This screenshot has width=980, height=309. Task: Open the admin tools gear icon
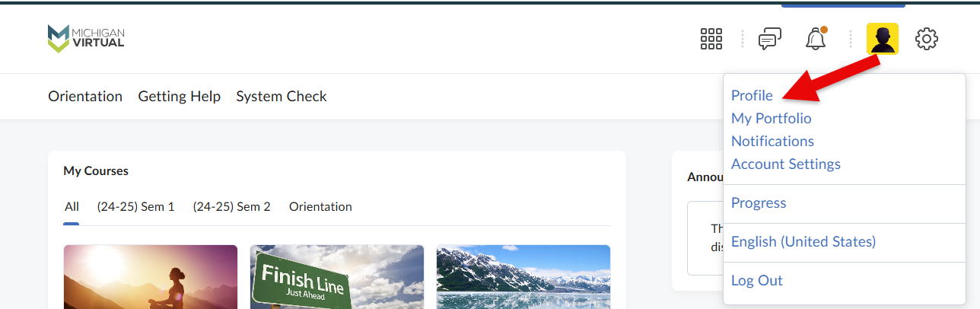pos(926,39)
